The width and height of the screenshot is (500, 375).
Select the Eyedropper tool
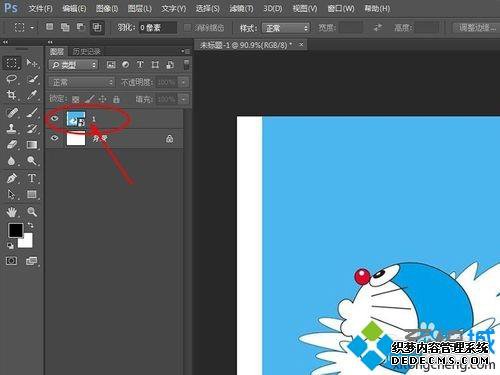[x=32, y=95]
